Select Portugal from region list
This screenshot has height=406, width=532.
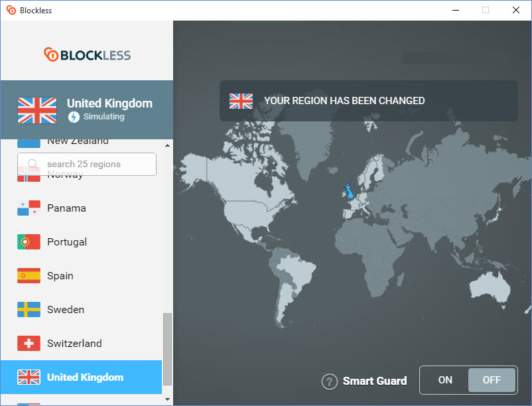click(82, 242)
